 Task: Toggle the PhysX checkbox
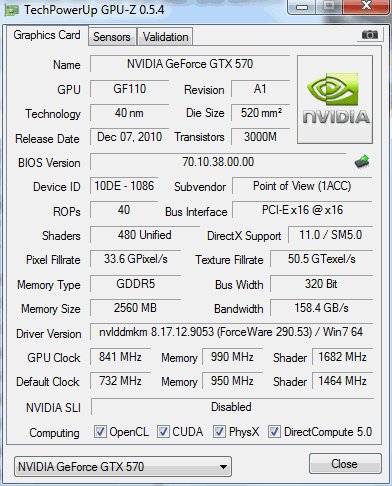point(219,431)
